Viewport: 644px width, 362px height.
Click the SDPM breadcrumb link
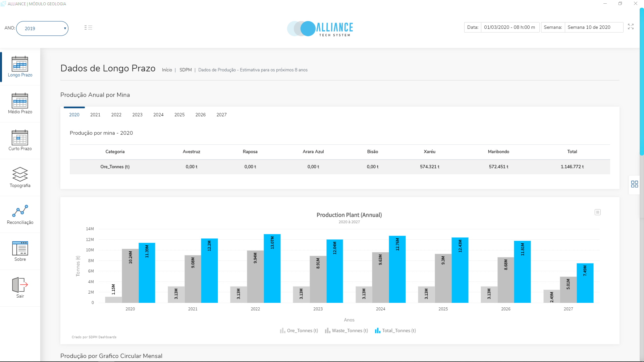185,70
